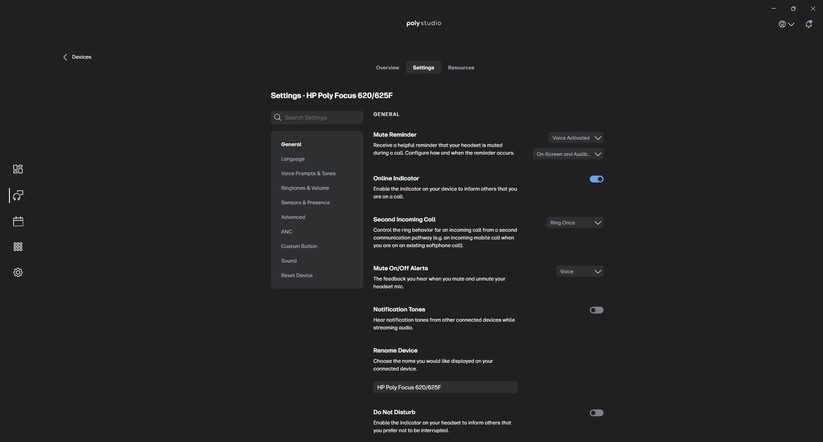823x442 pixels.
Task: Click the Mute Reminder heading
Action: click(x=395, y=135)
